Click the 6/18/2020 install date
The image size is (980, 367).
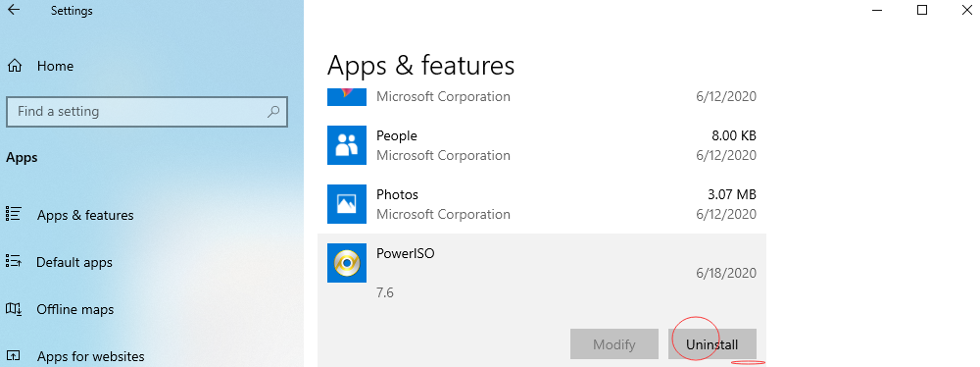click(726, 273)
